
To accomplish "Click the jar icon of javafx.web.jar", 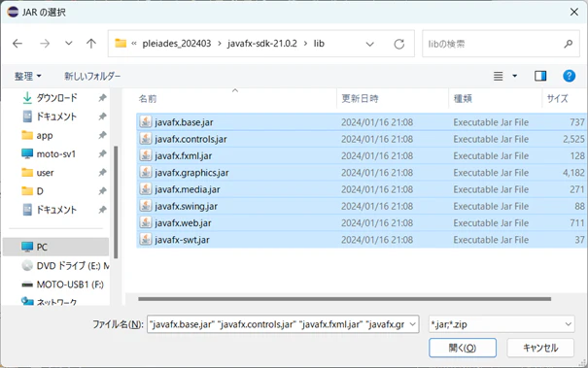I will coord(146,222).
